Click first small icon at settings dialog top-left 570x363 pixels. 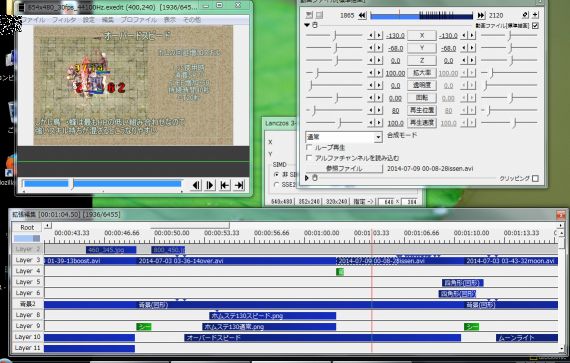(309, 15)
